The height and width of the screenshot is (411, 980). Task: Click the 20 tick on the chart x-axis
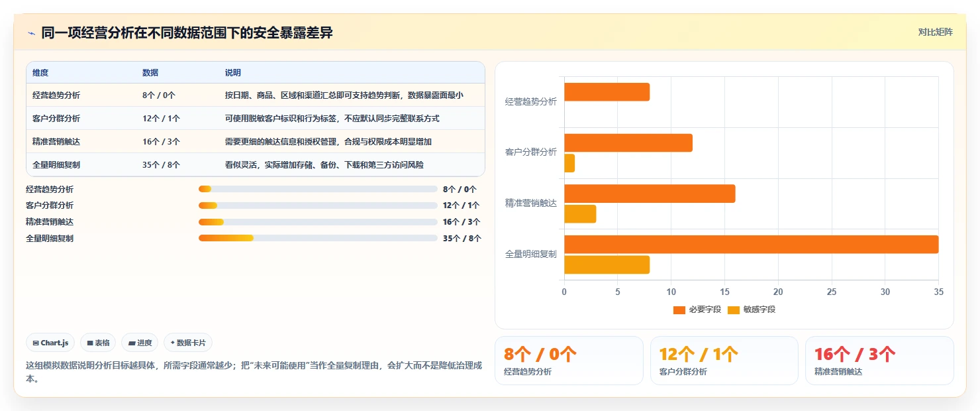[x=778, y=292]
